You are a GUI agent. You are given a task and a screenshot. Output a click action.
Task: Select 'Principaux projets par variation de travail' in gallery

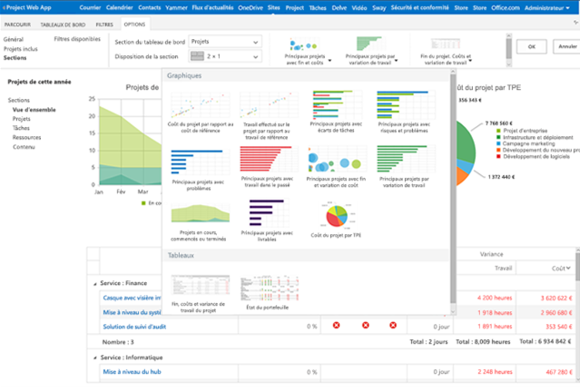click(x=404, y=166)
